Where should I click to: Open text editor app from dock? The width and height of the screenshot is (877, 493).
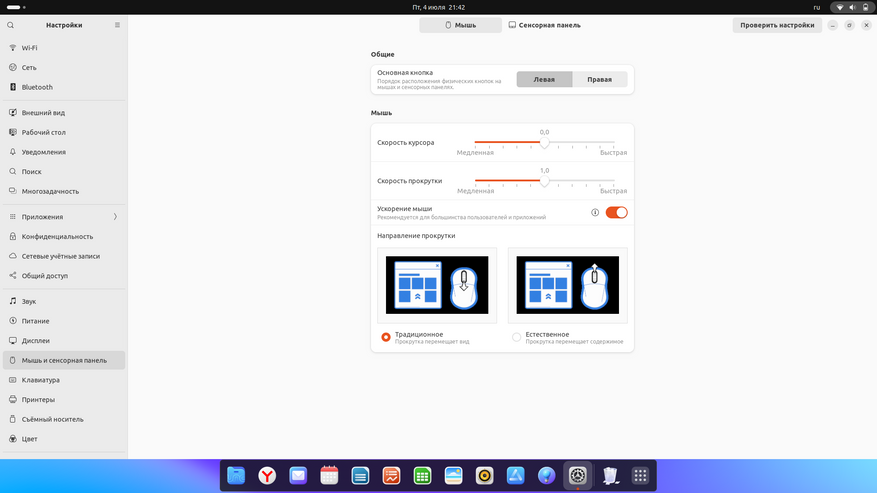pyautogui.click(x=360, y=476)
